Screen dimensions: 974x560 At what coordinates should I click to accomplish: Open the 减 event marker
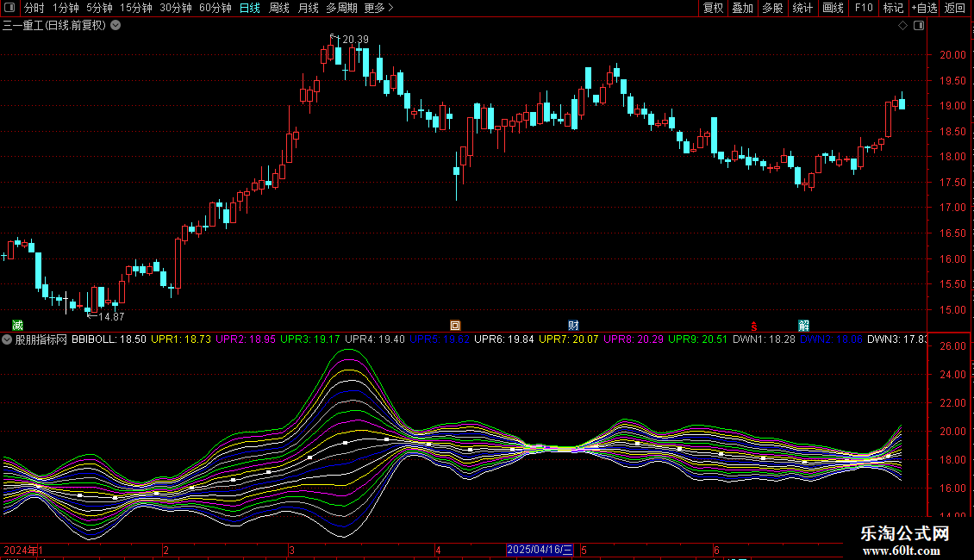click(x=17, y=326)
